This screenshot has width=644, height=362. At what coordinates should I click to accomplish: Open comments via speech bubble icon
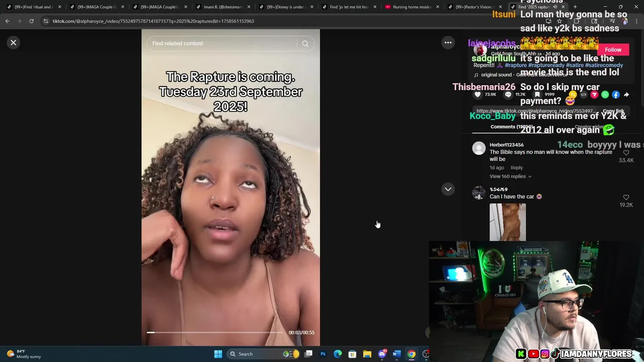pos(508,95)
